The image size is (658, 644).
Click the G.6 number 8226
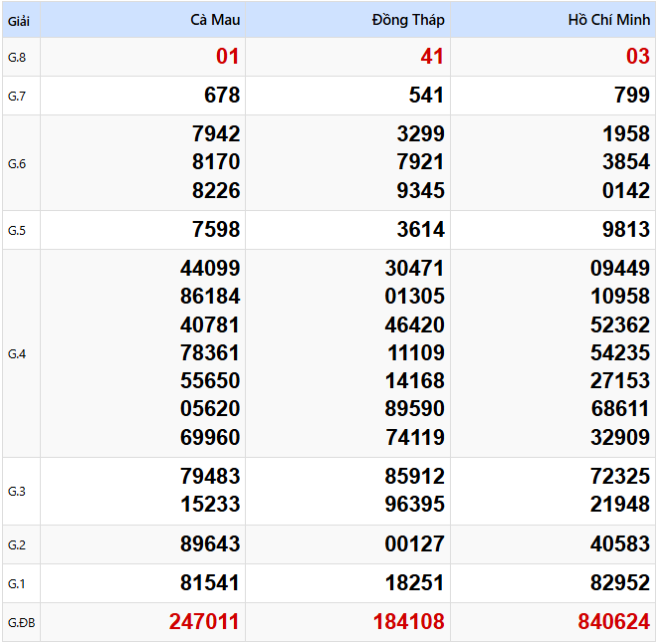pos(216,190)
